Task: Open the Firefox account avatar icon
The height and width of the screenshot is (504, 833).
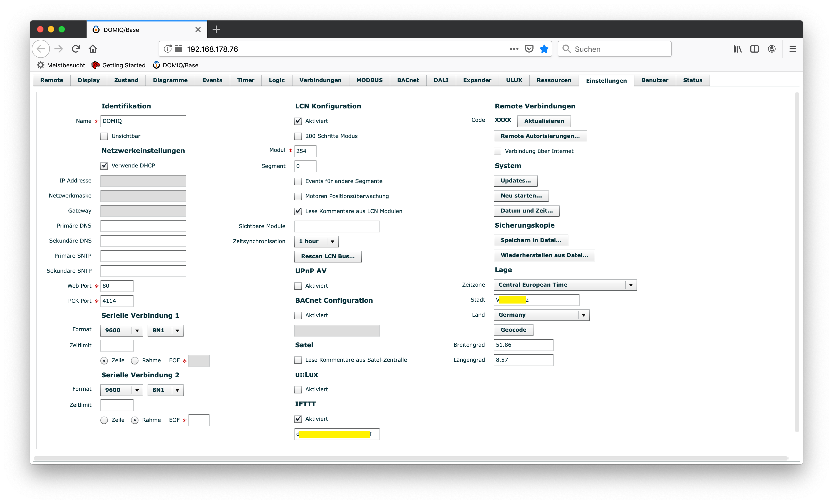Action: click(772, 49)
